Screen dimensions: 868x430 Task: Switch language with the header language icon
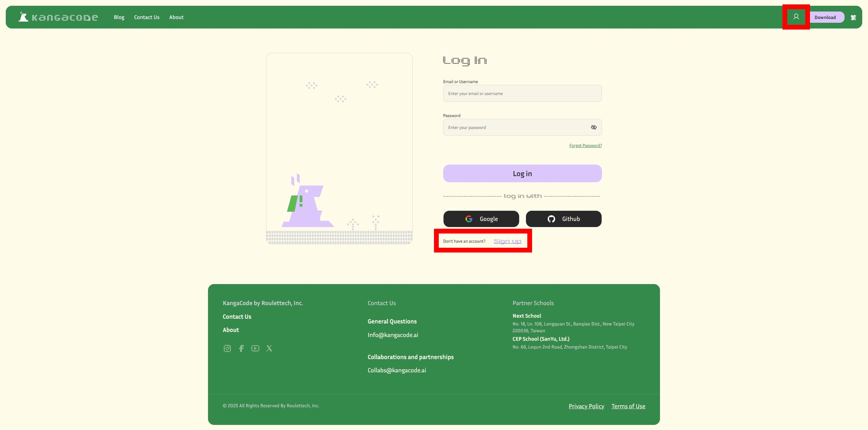(853, 18)
